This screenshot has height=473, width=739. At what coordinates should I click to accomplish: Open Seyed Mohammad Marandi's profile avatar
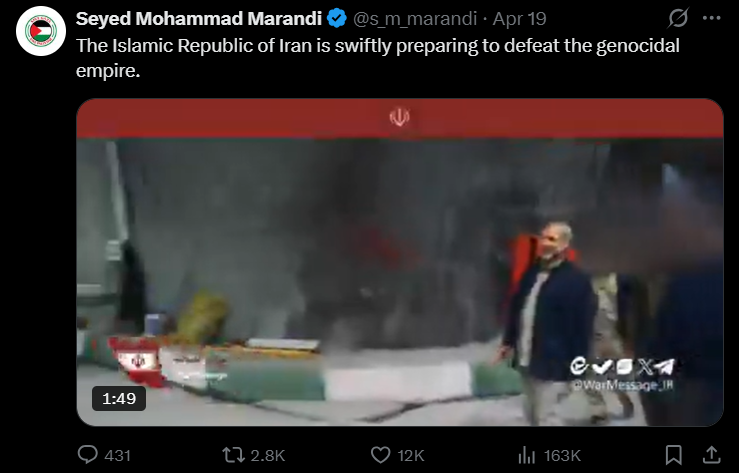click(41, 31)
